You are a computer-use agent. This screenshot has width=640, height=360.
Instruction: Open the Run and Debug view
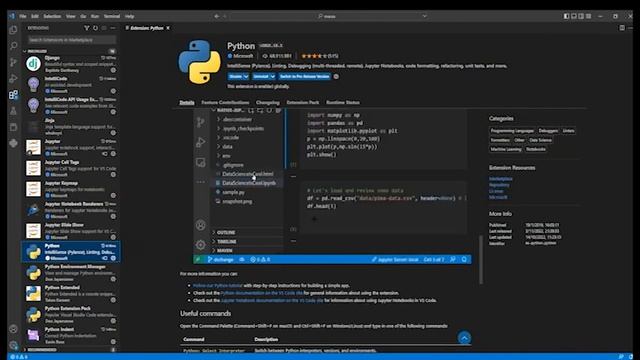[x=13, y=78]
